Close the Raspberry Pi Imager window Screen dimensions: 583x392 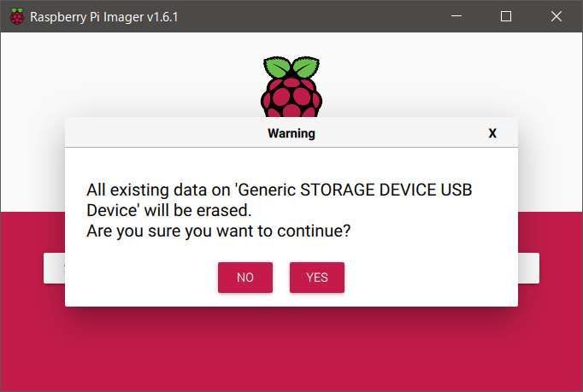coord(556,16)
